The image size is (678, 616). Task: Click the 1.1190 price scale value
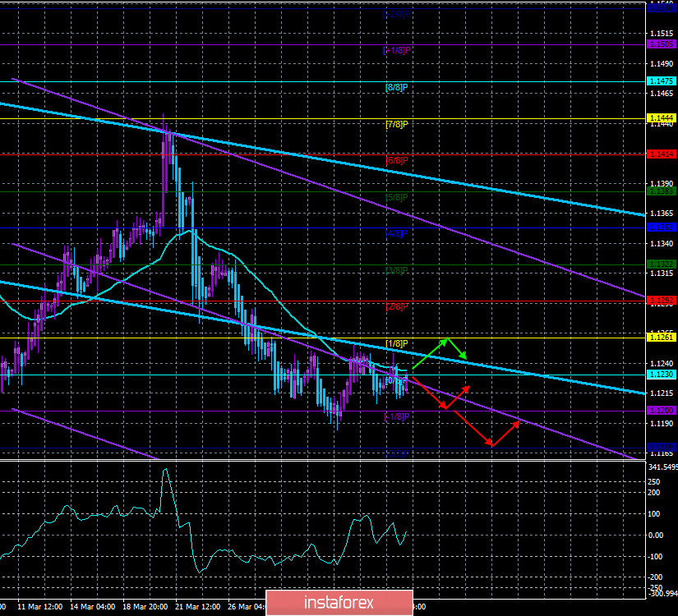(x=662, y=424)
